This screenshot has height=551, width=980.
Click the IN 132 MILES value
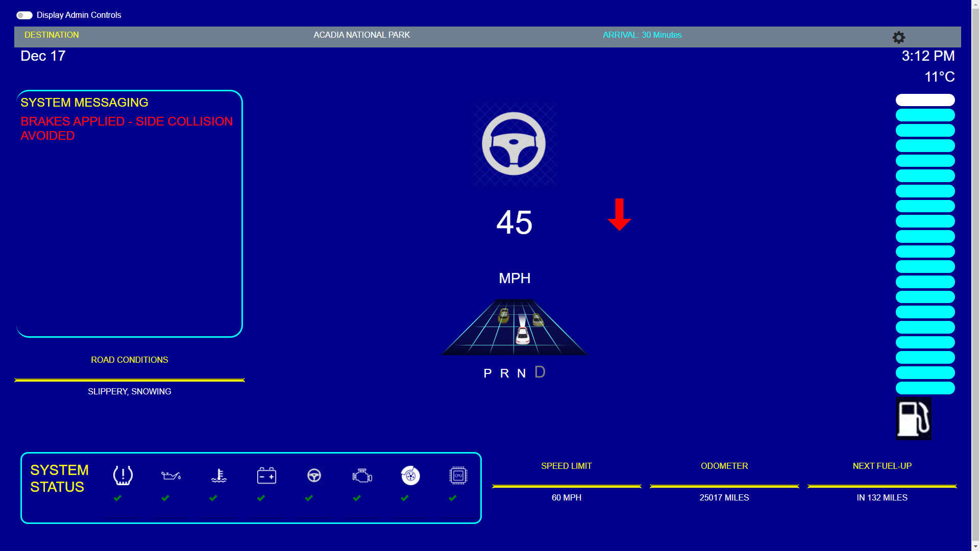[x=882, y=497]
